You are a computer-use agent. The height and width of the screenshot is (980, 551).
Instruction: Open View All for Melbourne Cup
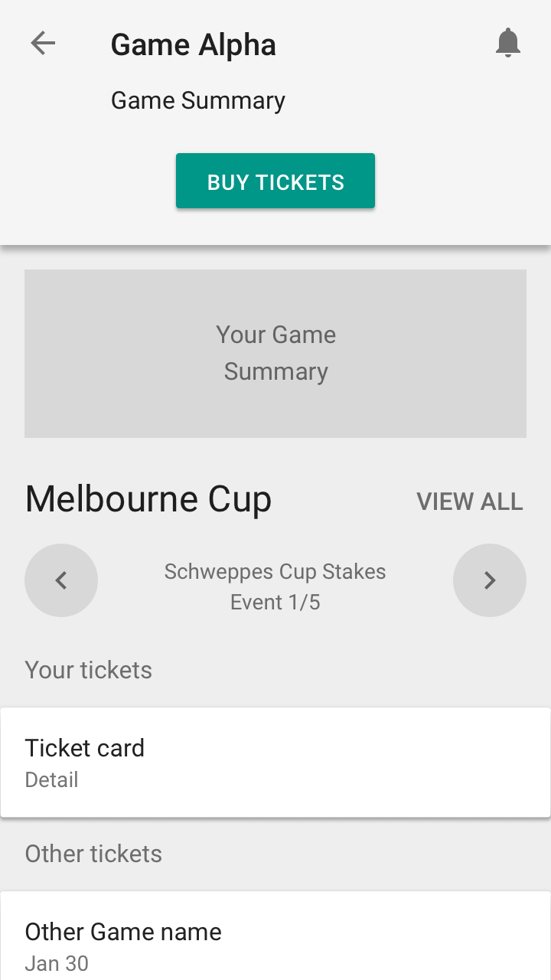[x=470, y=501]
